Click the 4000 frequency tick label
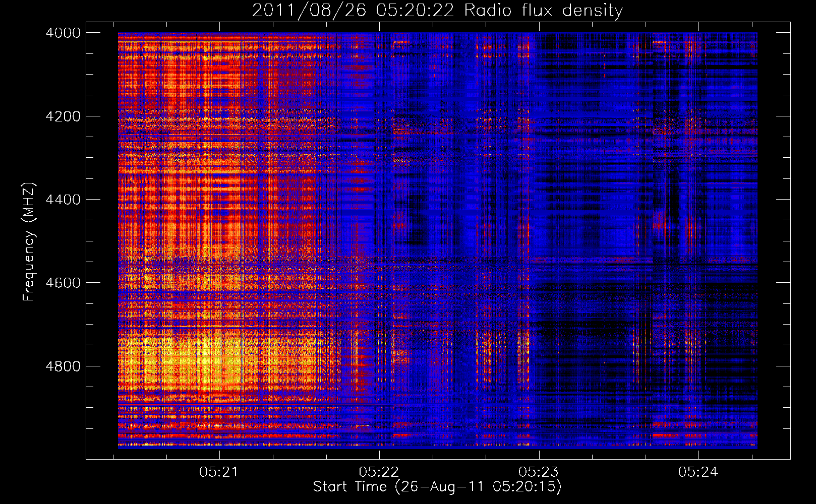This screenshot has height=504, width=816. tap(63, 33)
